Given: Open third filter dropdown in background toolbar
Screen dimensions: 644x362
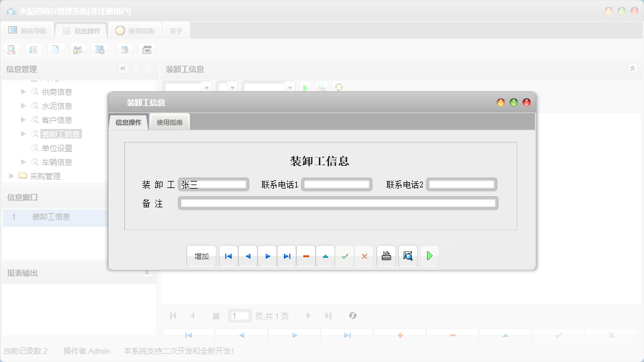Looking at the screenshot, I should (x=290, y=87).
